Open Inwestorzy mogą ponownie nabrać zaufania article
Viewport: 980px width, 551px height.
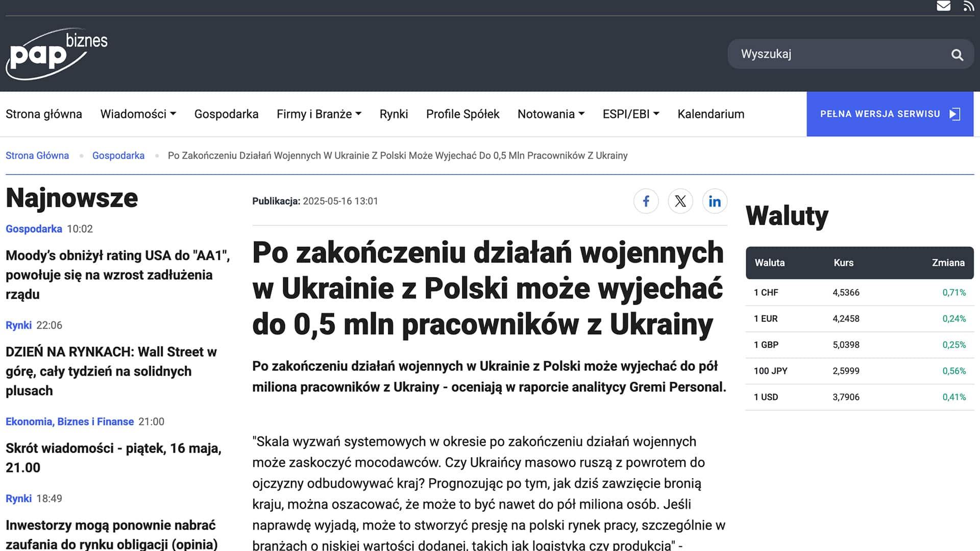pos(112,534)
